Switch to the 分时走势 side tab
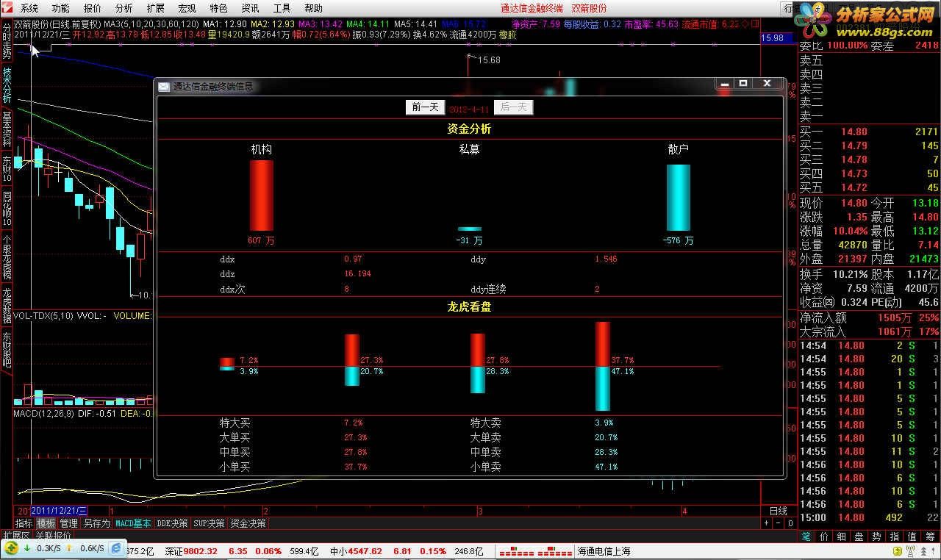The width and height of the screenshot is (941, 560). pos(7,42)
